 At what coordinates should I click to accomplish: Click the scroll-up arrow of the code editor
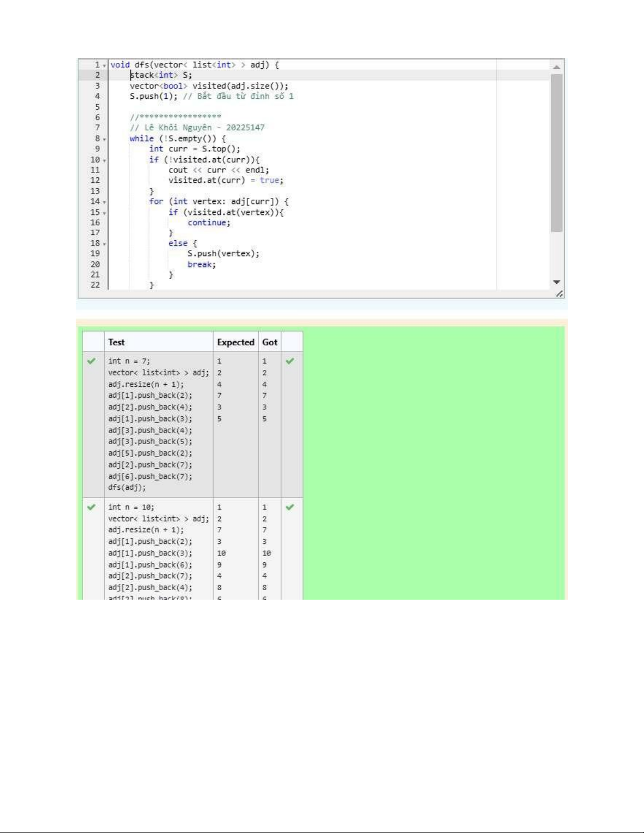pos(556,67)
